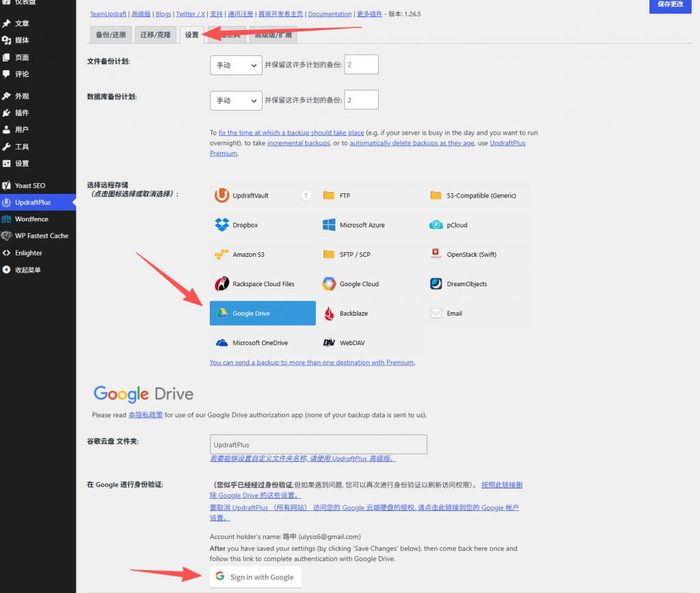Follow 'send a backup to more than one destination' link
Image resolution: width=700 pixels, height=593 pixels.
312,362
